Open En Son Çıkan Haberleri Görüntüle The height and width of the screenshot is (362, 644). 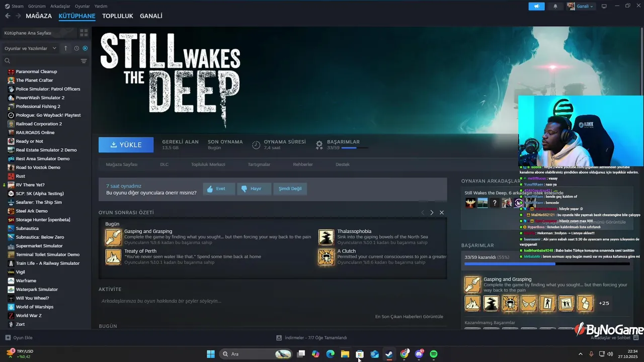409,317
